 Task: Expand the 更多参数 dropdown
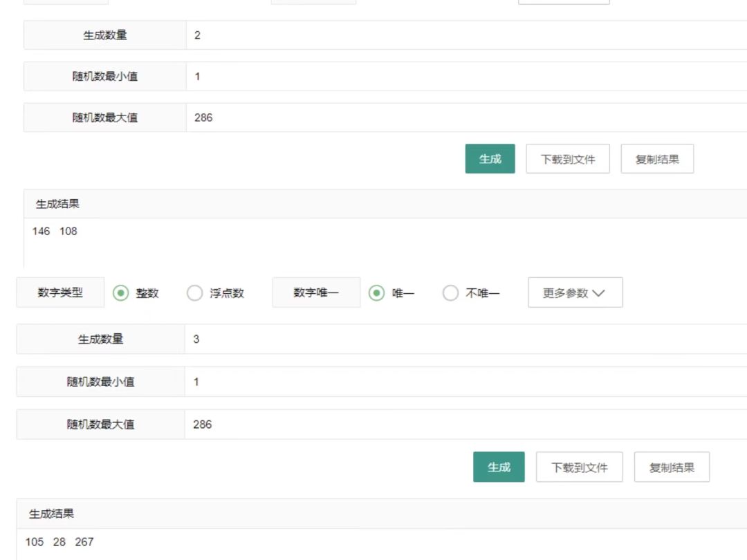point(575,293)
